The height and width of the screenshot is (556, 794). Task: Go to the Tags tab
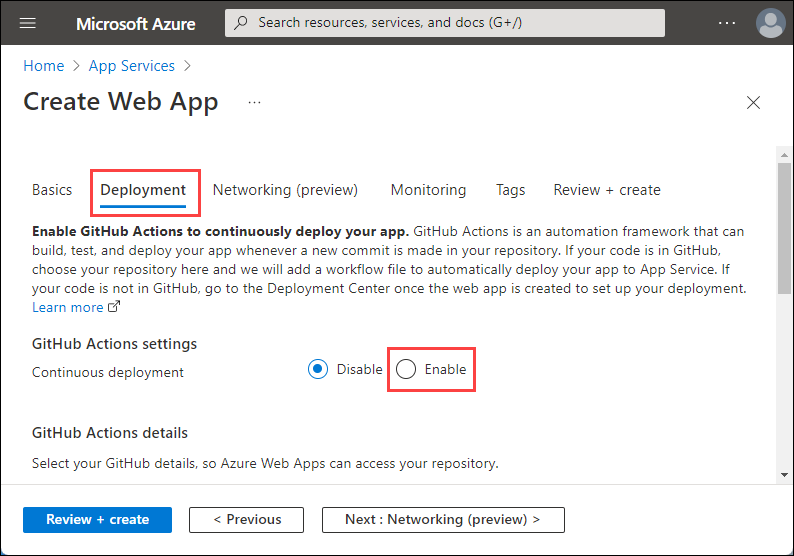click(510, 190)
